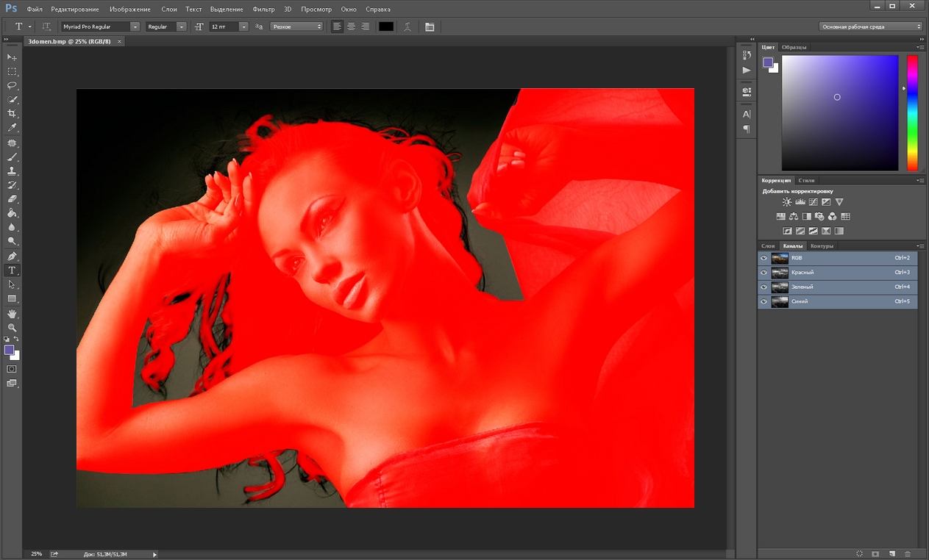This screenshot has height=560, width=929.
Task: Open the Фильтр menu
Action: pyautogui.click(x=263, y=10)
